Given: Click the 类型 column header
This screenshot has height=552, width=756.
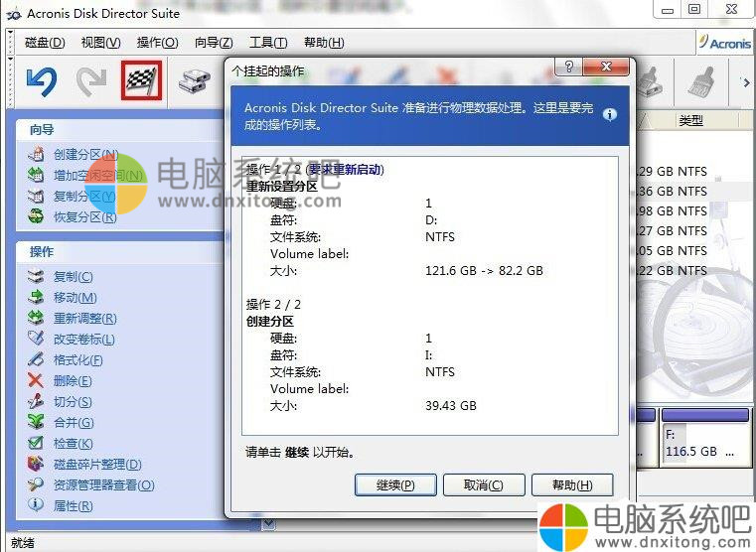Looking at the screenshot, I should pos(690,120).
